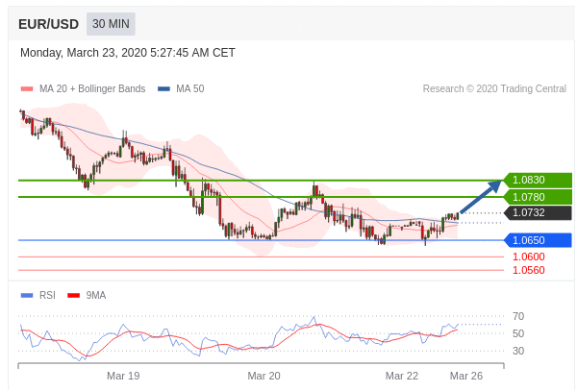Select the 1.0650 blue pivot price tag
Screen dimensions: 577x392
click(537, 240)
